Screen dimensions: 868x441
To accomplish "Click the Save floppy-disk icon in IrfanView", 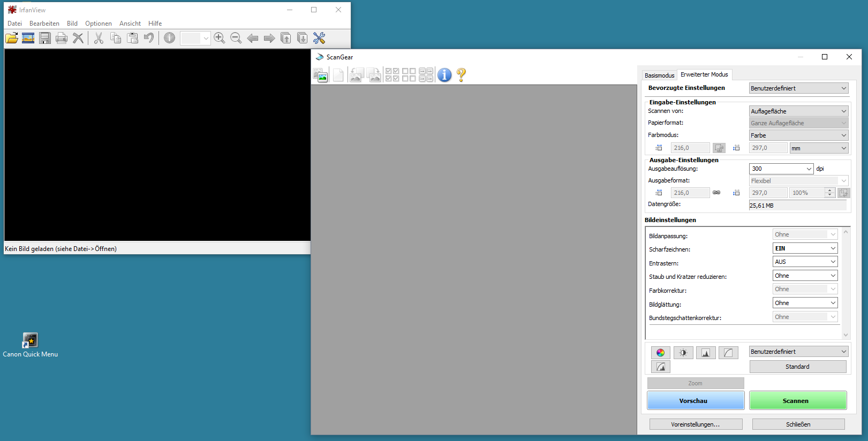I will [x=45, y=38].
